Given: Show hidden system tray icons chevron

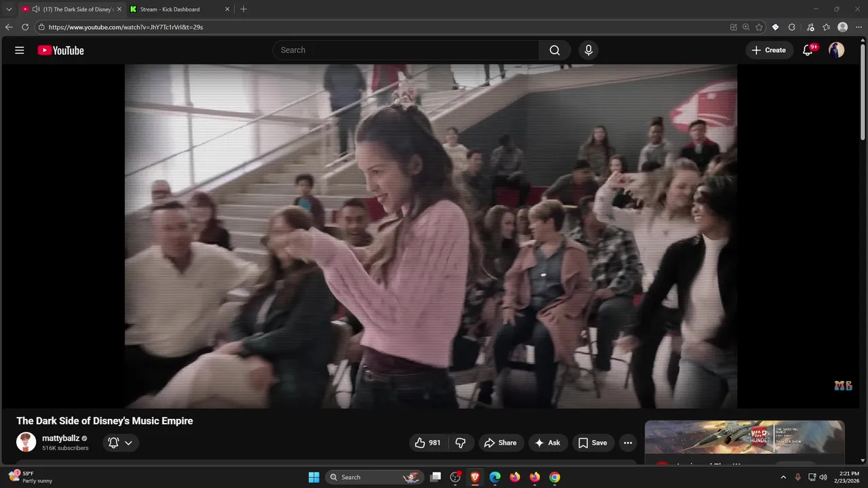Looking at the screenshot, I should [784, 477].
